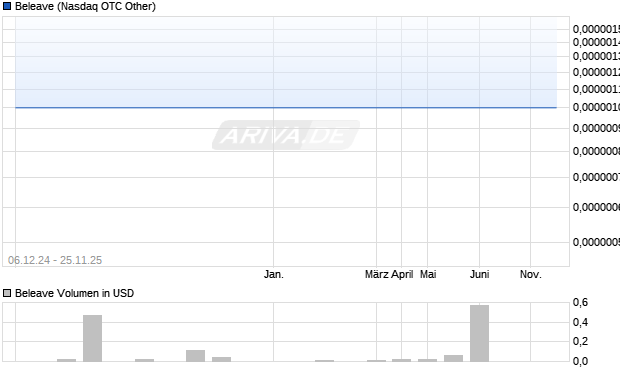Click the 'Beleave Volumen in USD' label
The width and height of the screenshot is (620, 371).
coord(74,293)
